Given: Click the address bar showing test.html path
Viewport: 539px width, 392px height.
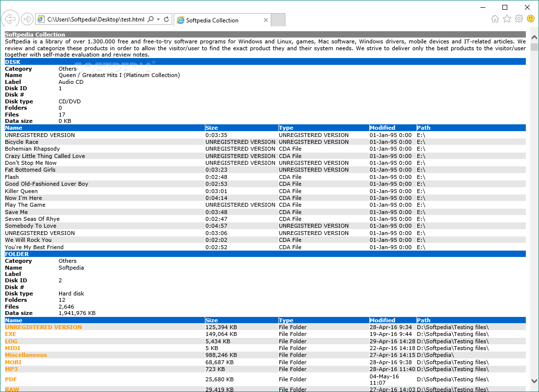Looking at the screenshot, I should tap(96, 19).
